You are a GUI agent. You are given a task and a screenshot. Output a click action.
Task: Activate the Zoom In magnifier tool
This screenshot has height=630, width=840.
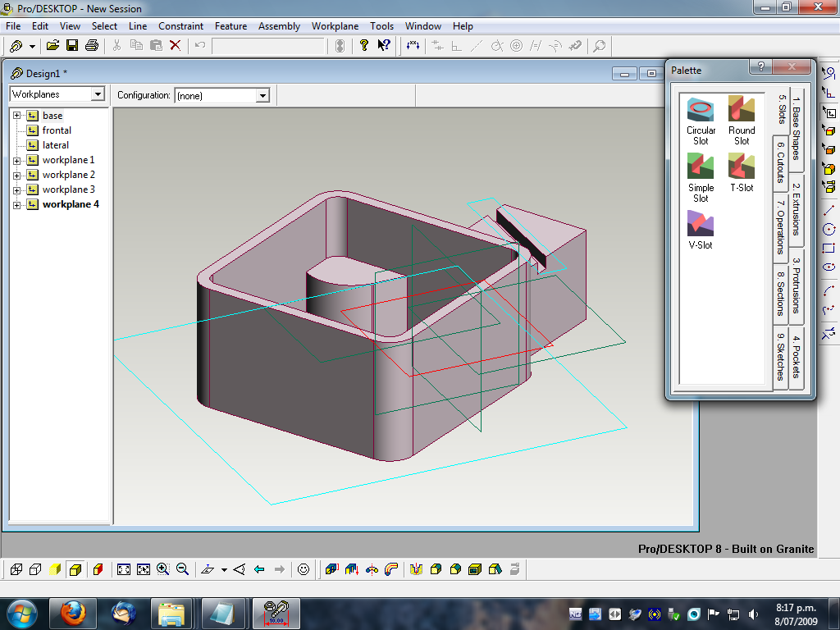coord(162,568)
